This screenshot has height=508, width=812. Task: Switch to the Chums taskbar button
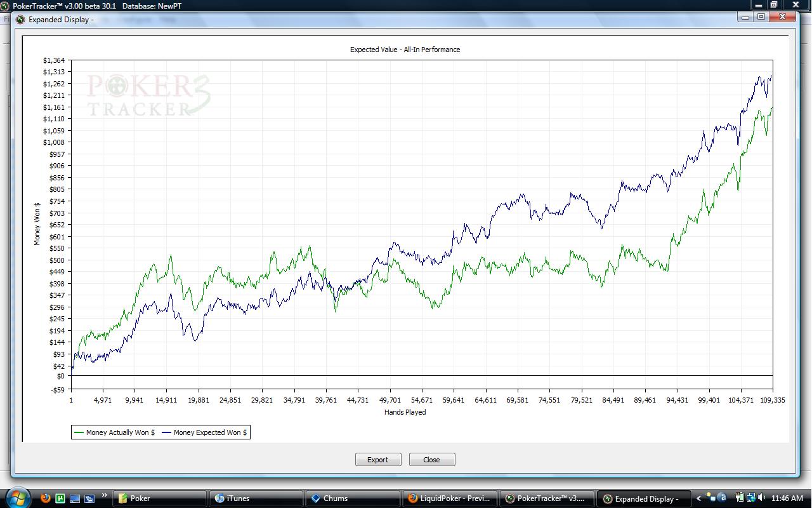click(x=355, y=498)
